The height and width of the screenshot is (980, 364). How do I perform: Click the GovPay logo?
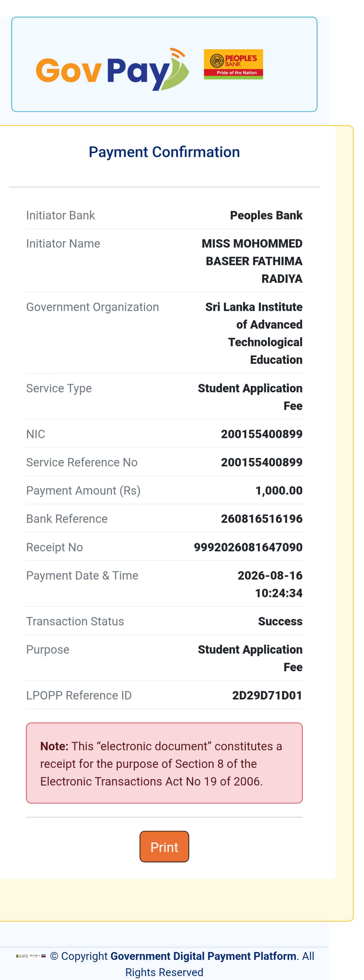[x=112, y=69]
